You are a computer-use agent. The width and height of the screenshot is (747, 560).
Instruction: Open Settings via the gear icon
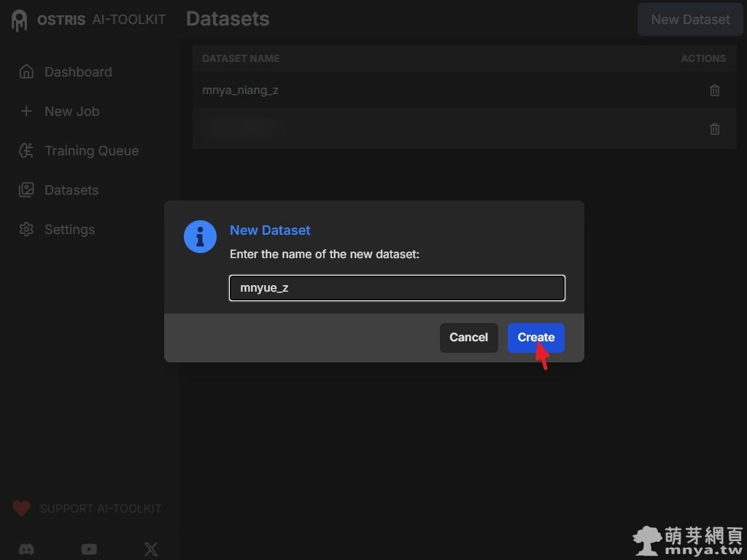coord(26,230)
